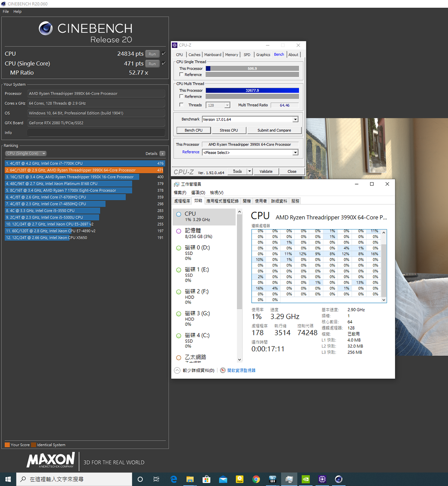Switch to Task Manager 詳細資料 tab
This screenshot has width=448, height=486.
click(x=279, y=201)
